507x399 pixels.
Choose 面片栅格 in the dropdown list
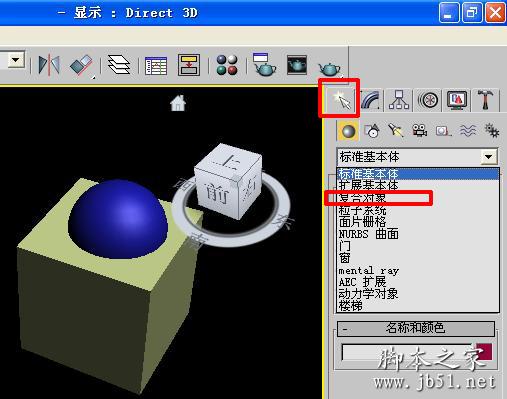[418, 222]
